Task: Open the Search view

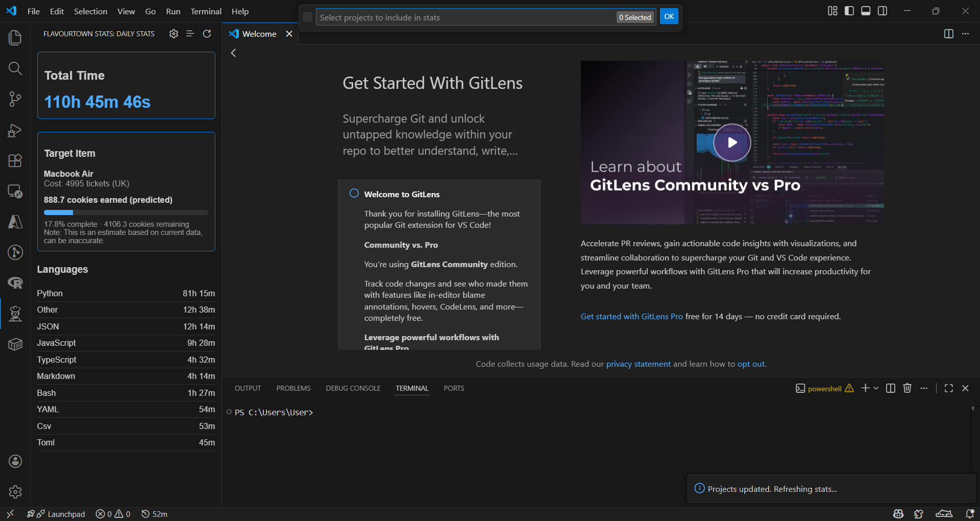Action: (x=15, y=68)
